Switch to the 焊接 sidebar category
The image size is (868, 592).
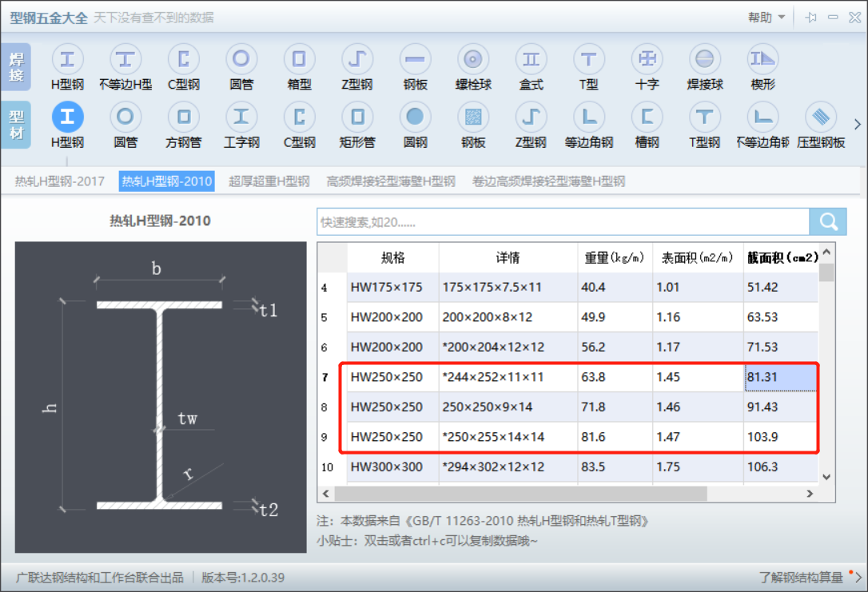pos(16,66)
